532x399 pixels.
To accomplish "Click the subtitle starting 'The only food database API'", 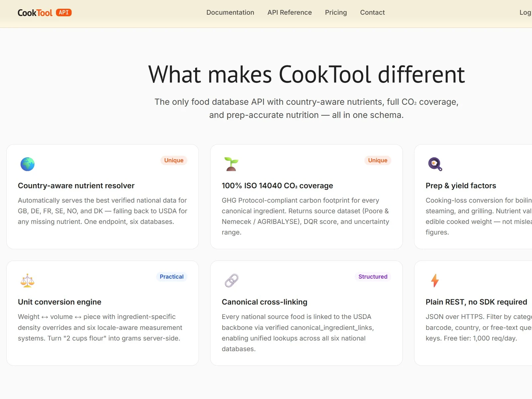I will click(x=306, y=108).
